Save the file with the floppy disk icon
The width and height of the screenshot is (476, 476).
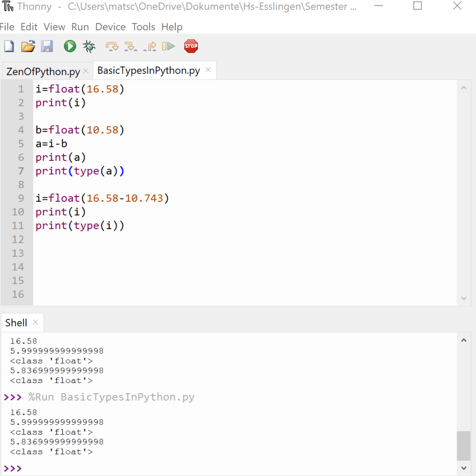pyautogui.click(x=47, y=46)
